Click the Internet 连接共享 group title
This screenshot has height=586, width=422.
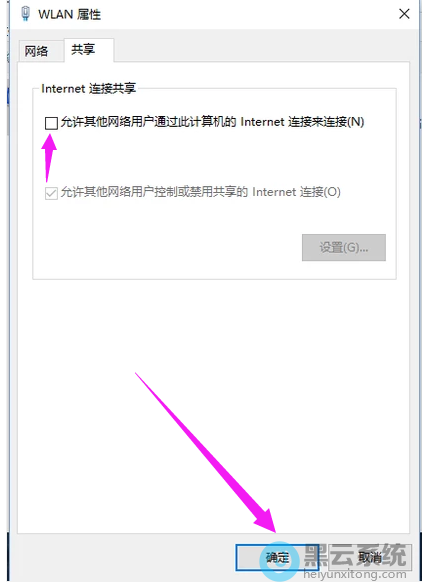[88, 89]
